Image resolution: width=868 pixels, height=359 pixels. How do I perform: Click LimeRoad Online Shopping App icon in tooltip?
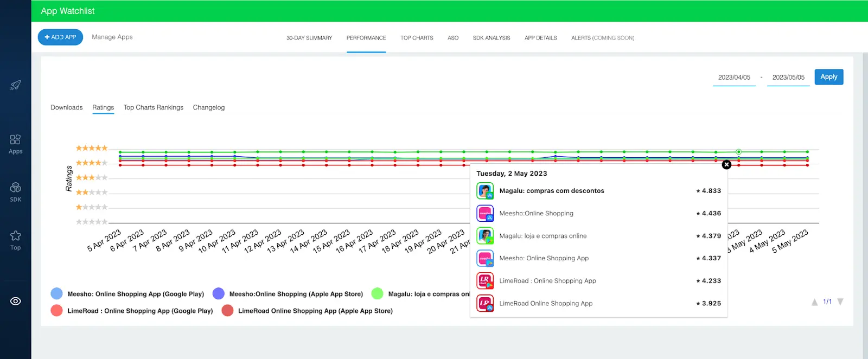point(485,303)
